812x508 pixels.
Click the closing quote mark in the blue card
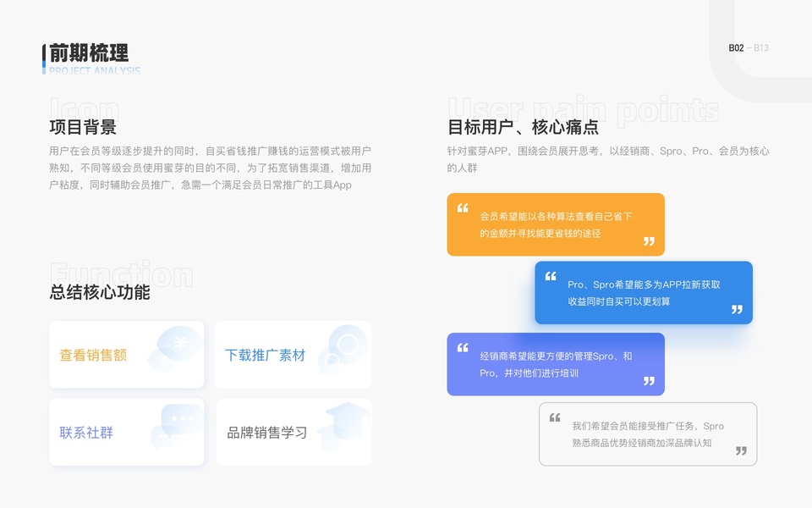coord(737,310)
